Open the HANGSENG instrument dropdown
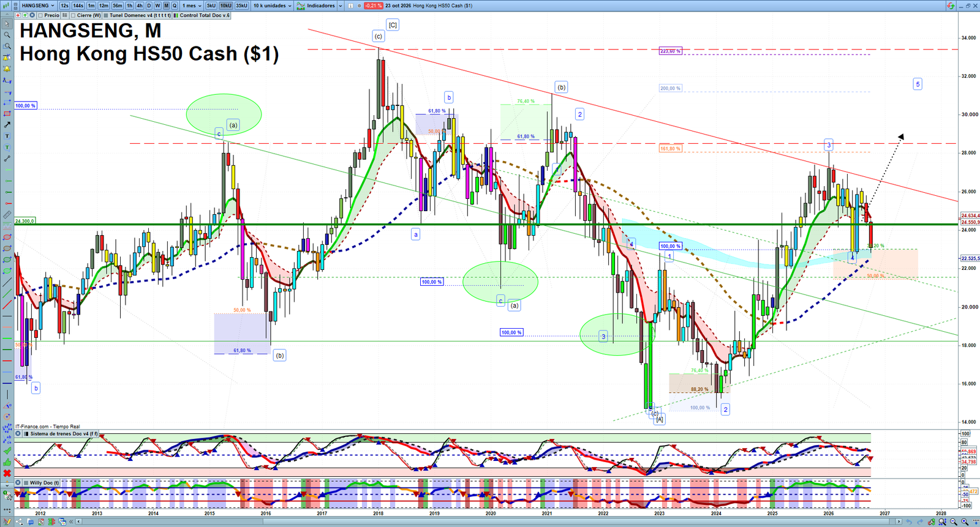Screen dimensions: 980x527 [x=38, y=6]
